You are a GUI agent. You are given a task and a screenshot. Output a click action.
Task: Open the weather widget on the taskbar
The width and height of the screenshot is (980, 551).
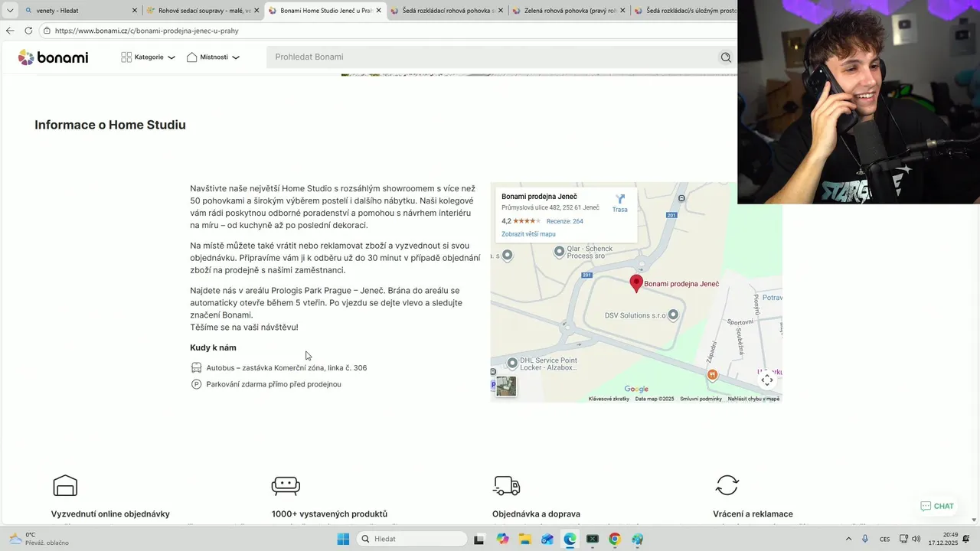38,539
